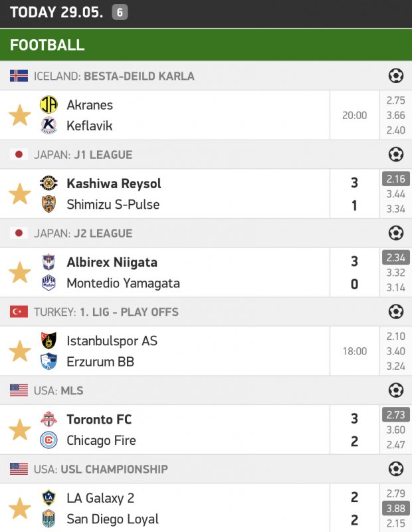The width and height of the screenshot is (412, 532).
Task: Toggle favorite star for Kashiwa Reysol match
Action: coord(20,194)
